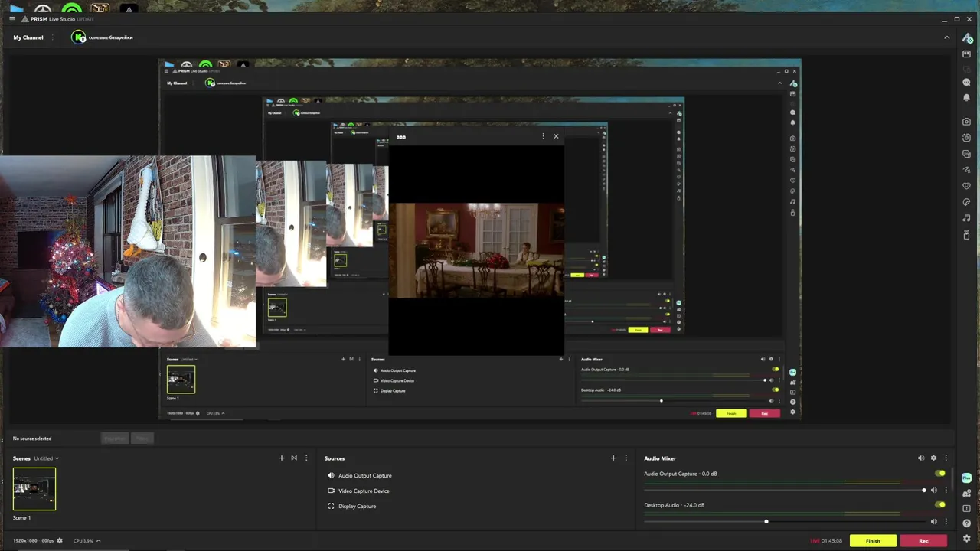Click the webcam feed in preview
Viewport: 980px width, 551px height.
127,252
